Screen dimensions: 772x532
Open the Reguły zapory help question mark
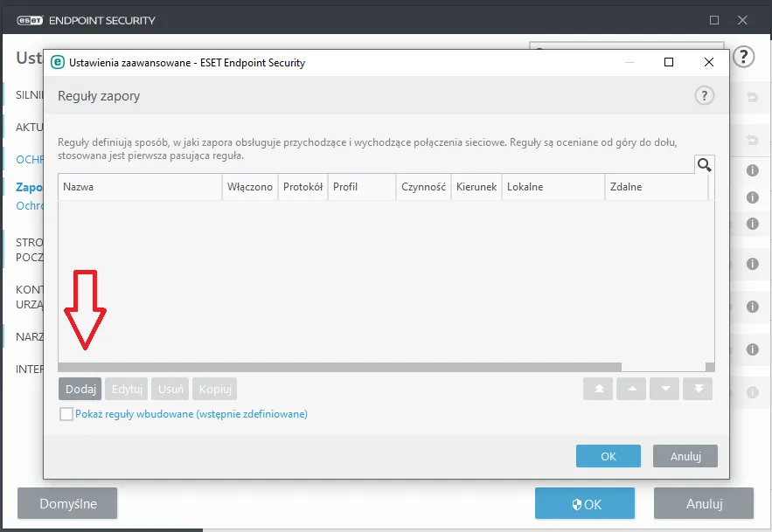pyautogui.click(x=705, y=95)
